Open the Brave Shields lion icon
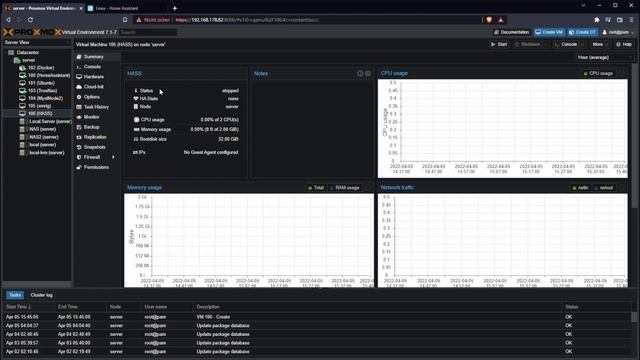This screenshot has width=640, height=360. click(489, 20)
